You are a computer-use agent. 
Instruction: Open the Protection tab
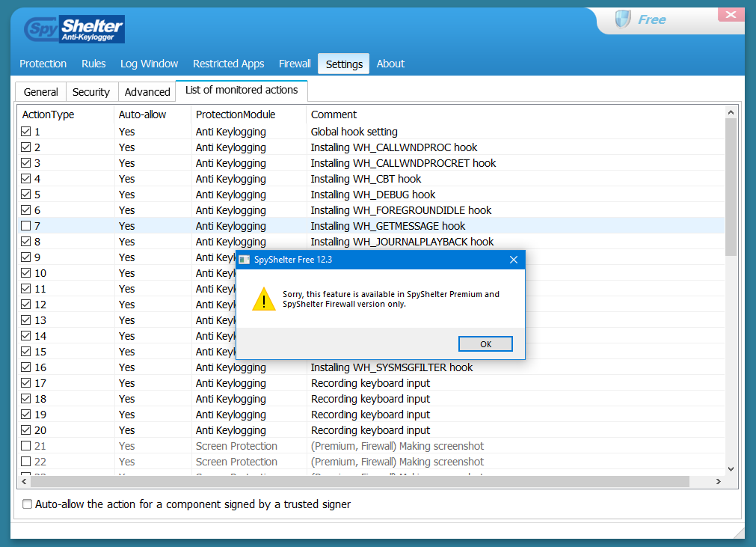pyautogui.click(x=43, y=64)
